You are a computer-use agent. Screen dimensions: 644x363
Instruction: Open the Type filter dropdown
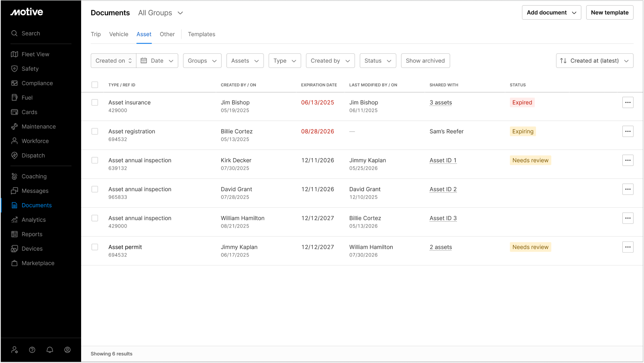pos(285,61)
